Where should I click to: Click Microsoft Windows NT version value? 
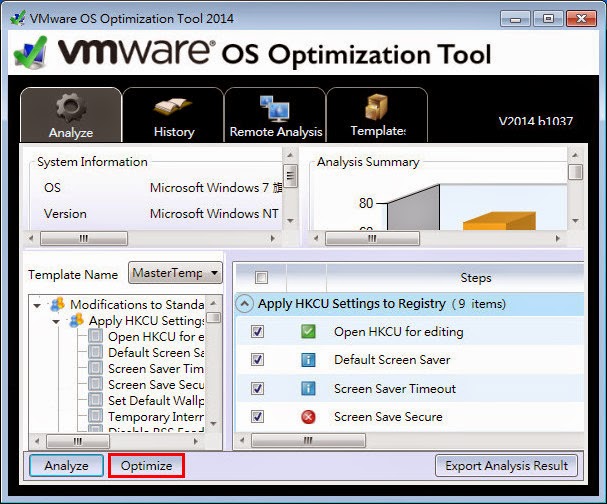[214, 213]
